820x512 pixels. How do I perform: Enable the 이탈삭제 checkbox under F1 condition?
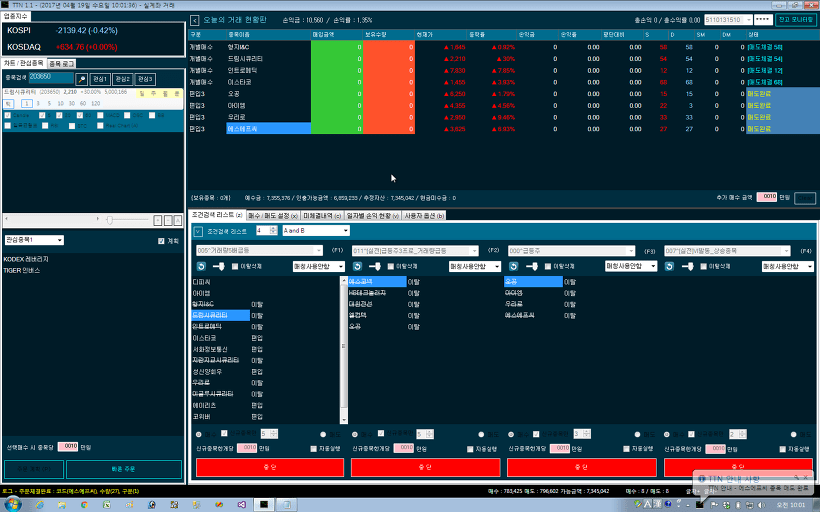(235, 266)
